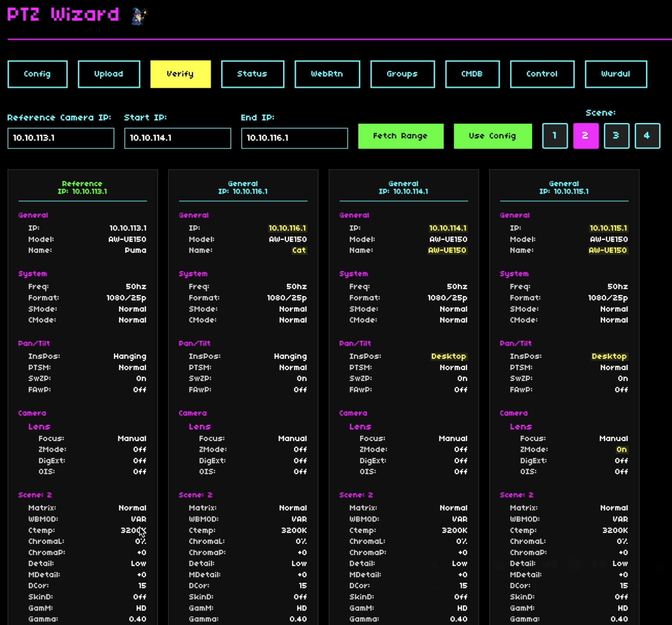Switch to the CMDB tab
The height and width of the screenshot is (625, 672).
click(x=472, y=74)
